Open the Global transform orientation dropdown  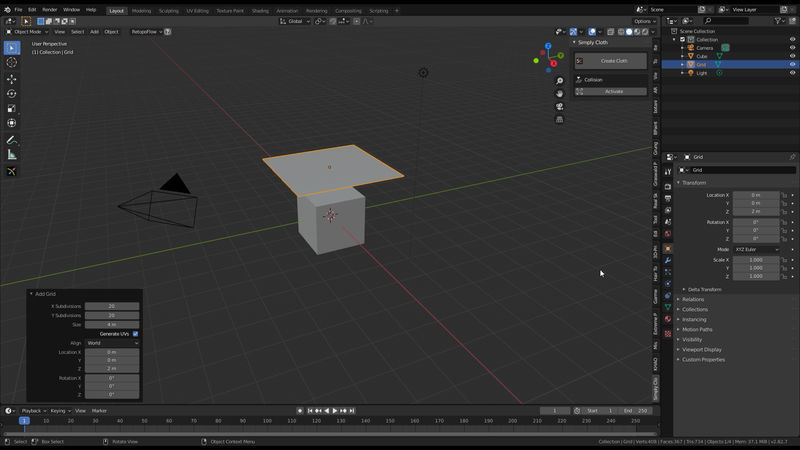coord(295,21)
